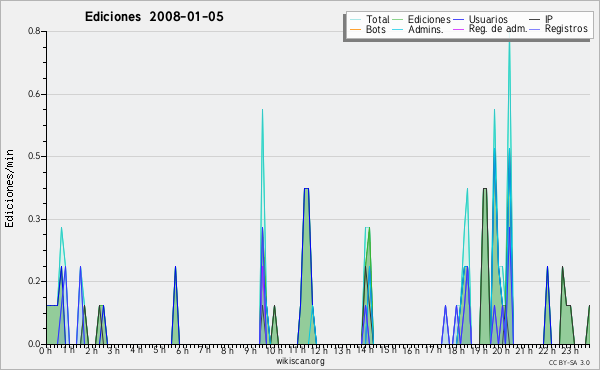Click the "Bots" legend label
600x370 pixels.
(x=375, y=29)
